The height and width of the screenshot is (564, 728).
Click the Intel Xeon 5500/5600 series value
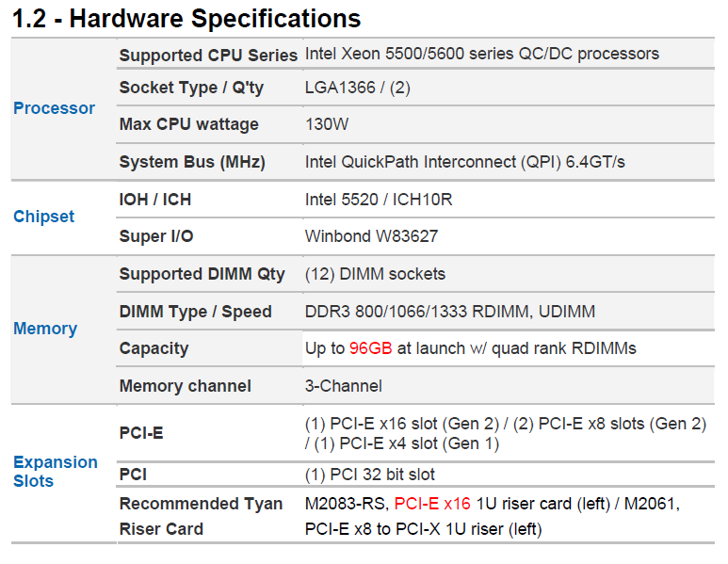pos(482,54)
